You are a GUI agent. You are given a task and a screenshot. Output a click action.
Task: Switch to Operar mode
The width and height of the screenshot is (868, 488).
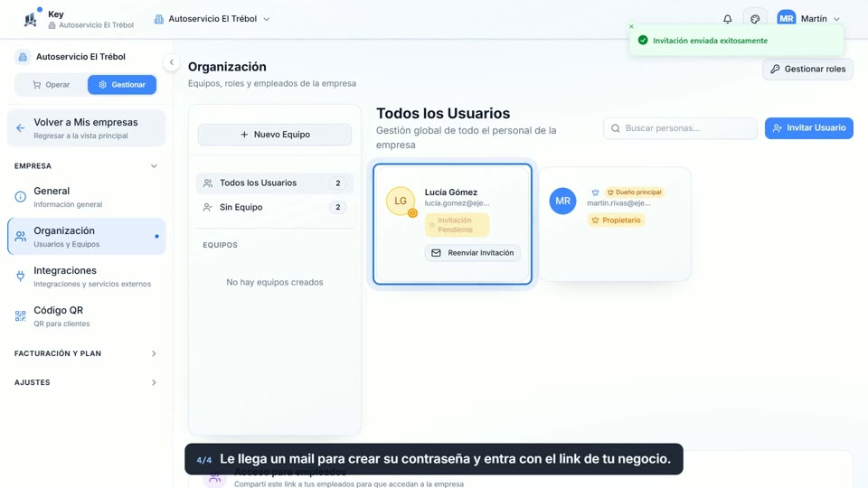pos(51,85)
